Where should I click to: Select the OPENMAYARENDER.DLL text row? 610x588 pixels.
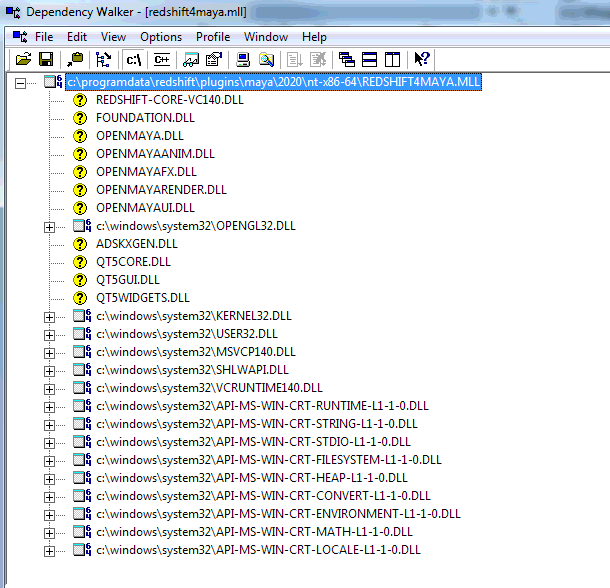[161, 190]
